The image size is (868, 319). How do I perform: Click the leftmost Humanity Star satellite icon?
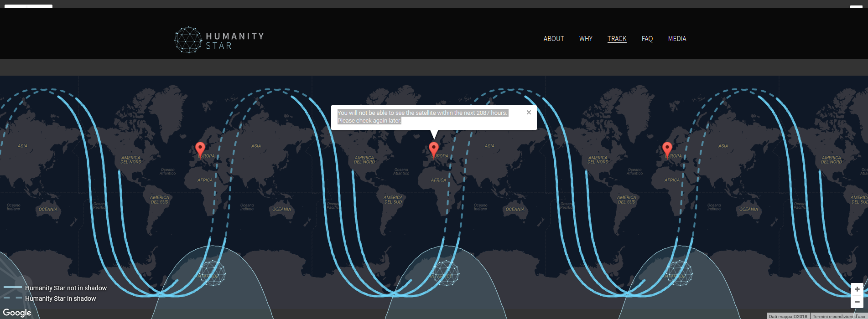212,273
